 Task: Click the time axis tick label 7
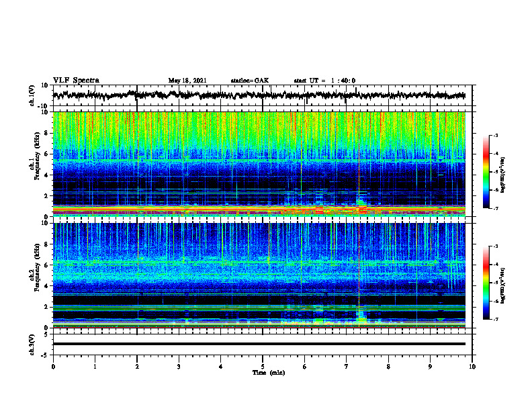[x=347, y=367]
